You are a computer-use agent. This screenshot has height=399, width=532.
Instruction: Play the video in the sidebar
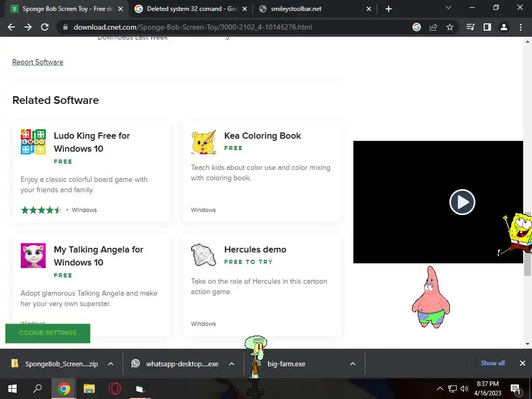(x=462, y=202)
